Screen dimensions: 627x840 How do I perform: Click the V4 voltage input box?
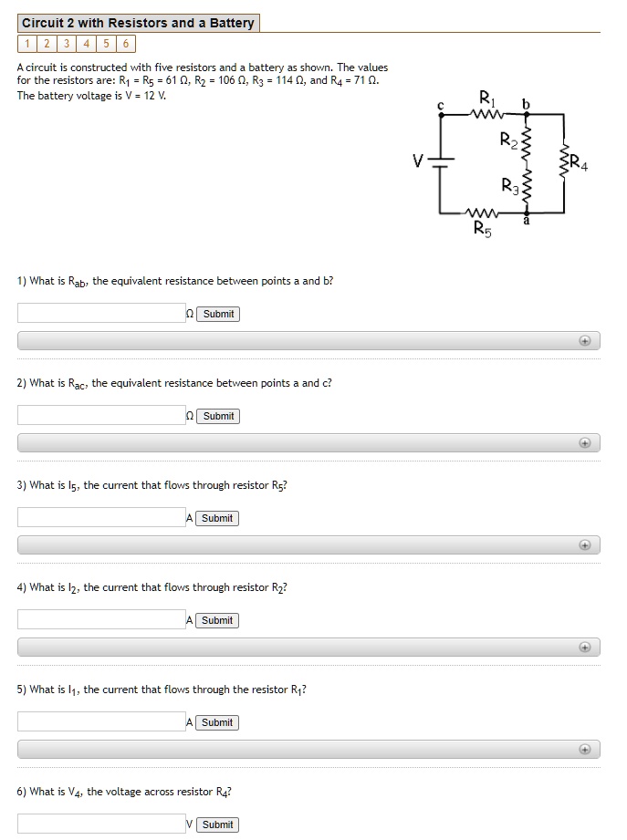click(x=99, y=824)
